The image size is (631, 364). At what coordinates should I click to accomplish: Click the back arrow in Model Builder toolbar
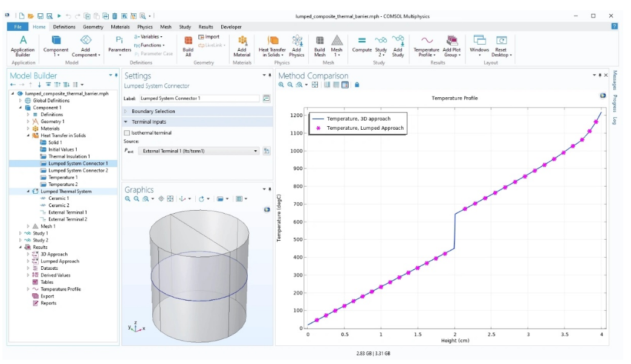pos(13,85)
